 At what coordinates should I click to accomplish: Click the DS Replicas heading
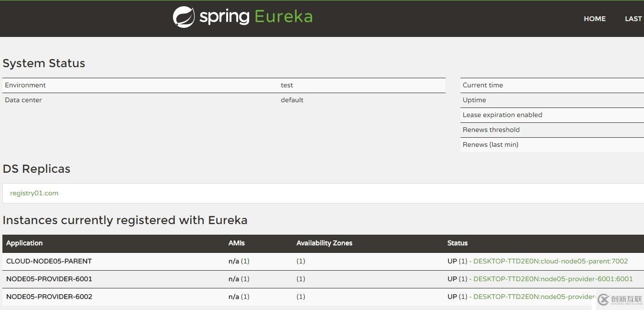point(36,169)
